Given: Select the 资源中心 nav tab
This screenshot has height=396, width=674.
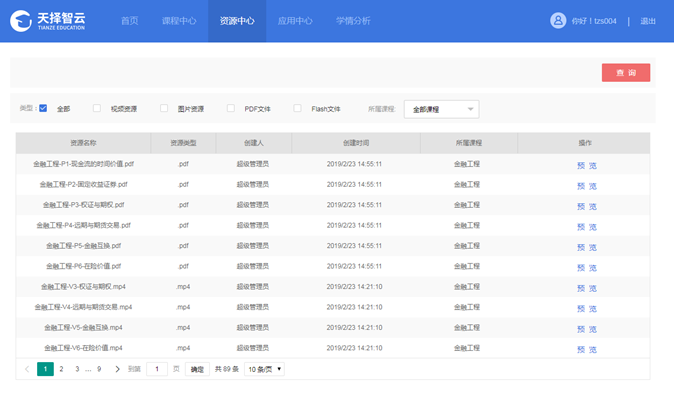Looking at the screenshot, I should coord(237,21).
